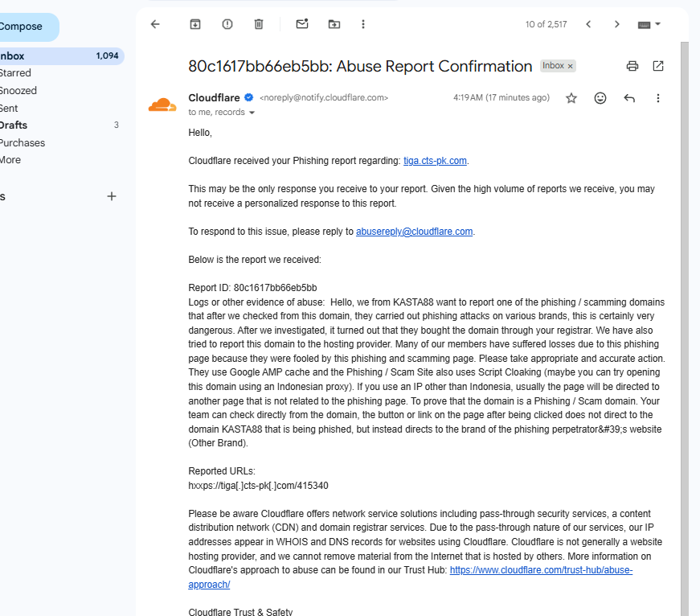Open email in new window
The width and height of the screenshot is (700, 616).
658,66
